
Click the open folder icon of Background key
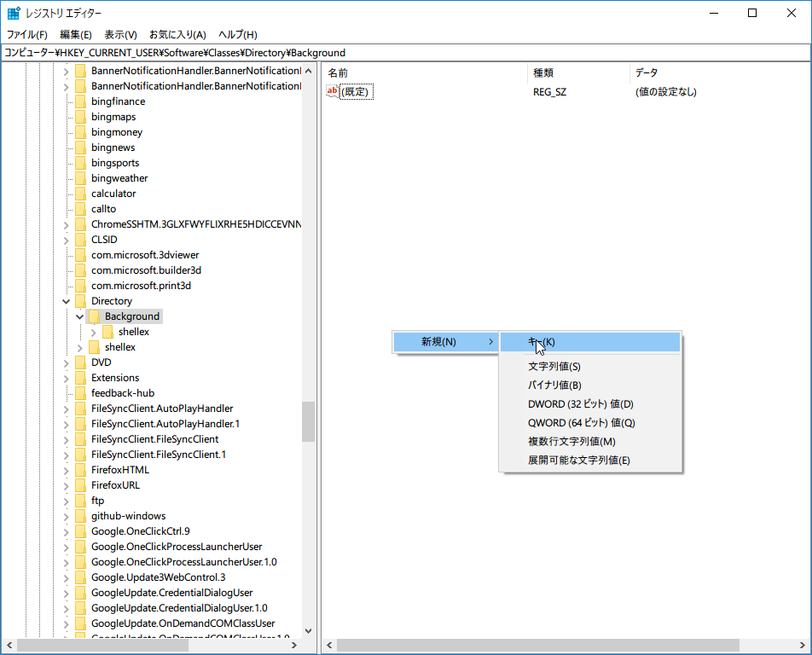click(x=94, y=316)
